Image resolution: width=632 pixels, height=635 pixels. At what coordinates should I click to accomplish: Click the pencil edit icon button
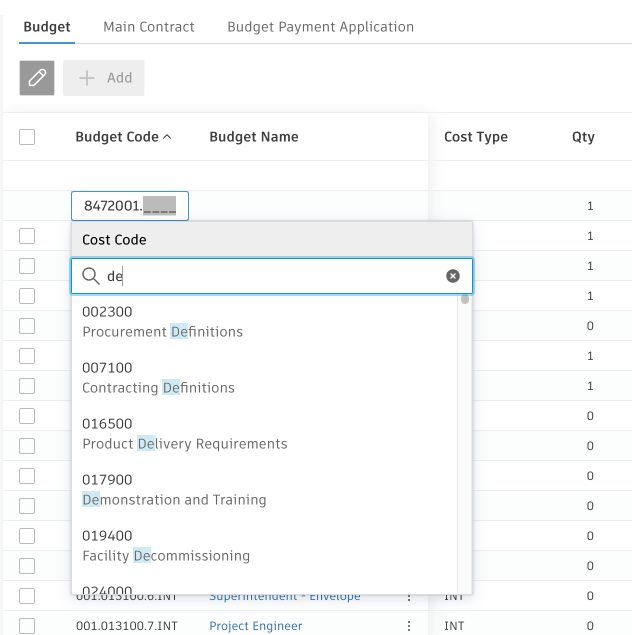pyautogui.click(x=37, y=78)
